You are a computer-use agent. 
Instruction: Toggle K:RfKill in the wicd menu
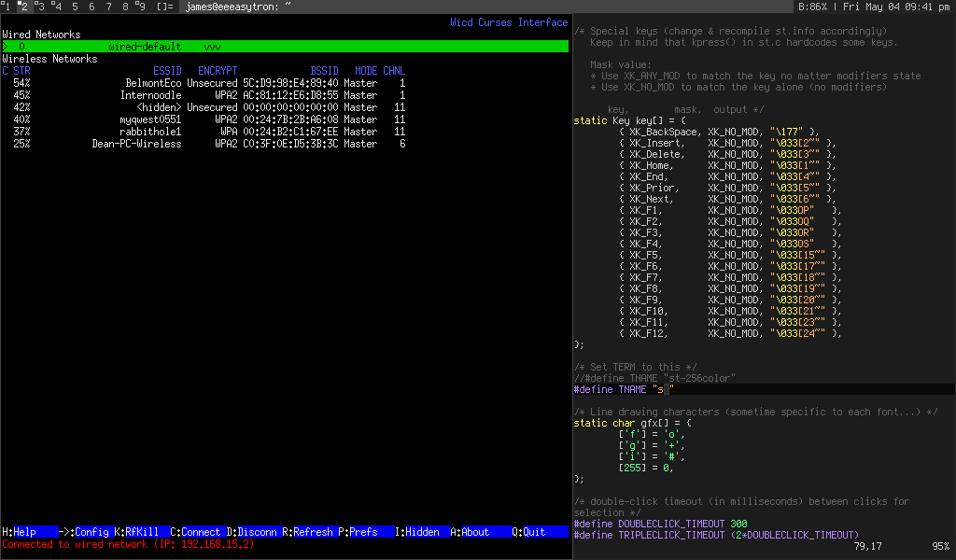(x=136, y=532)
